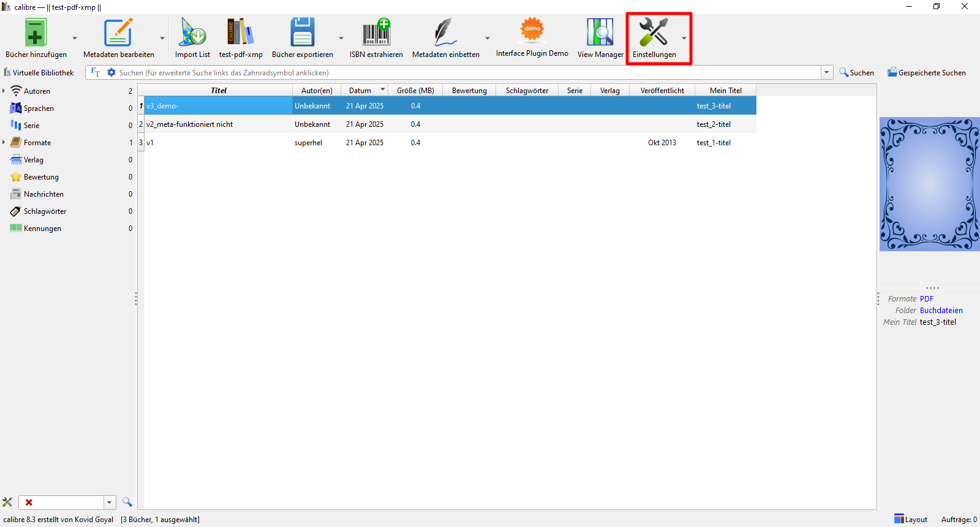
Task: Select Schlagwörter in tag browser
Action: 45,211
